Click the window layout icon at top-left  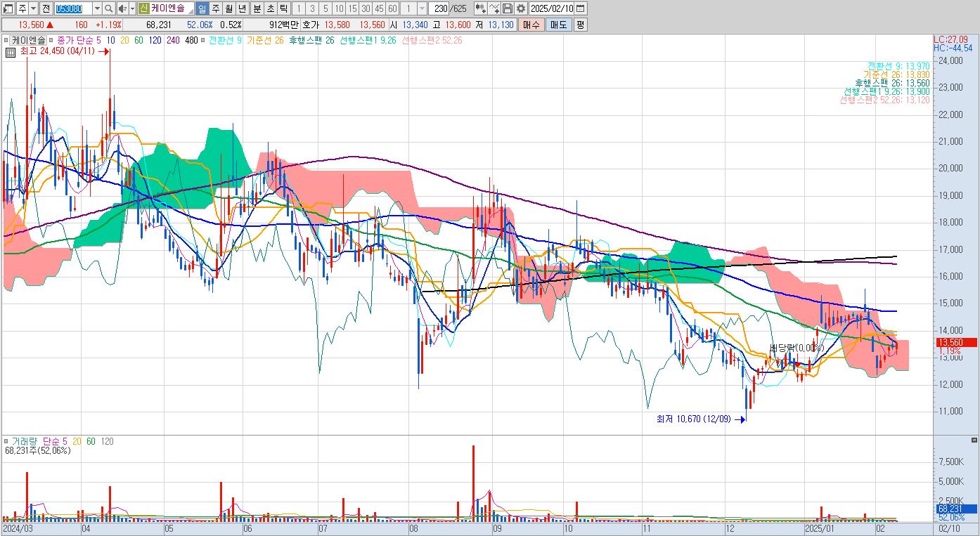pyautogui.click(x=8, y=8)
